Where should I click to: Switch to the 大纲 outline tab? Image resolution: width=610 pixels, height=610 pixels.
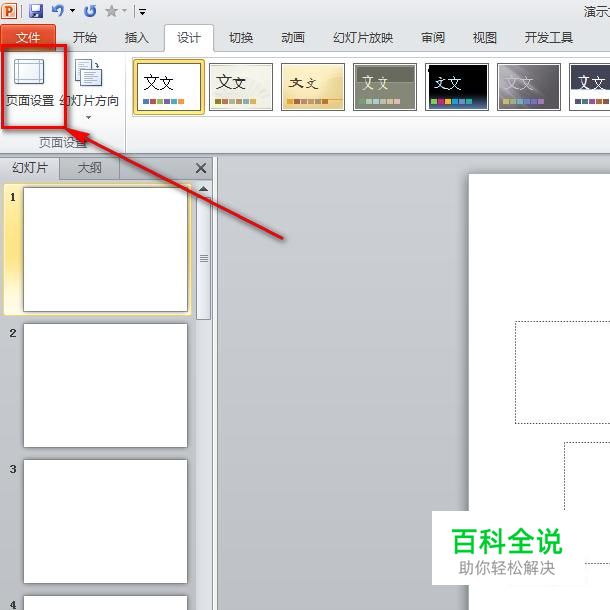coord(89,168)
